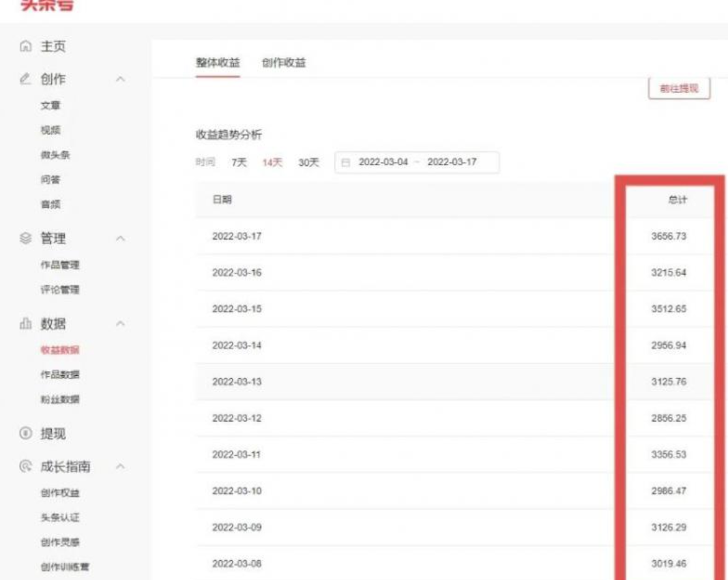This screenshot has width=728, height=580.
Task: Click the 2022-03-16 date cell
Action: point(237,272)
